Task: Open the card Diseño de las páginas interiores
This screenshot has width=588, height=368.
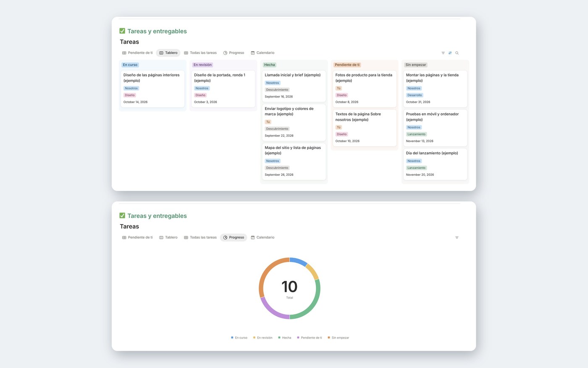Action: [x=152, y=89]
